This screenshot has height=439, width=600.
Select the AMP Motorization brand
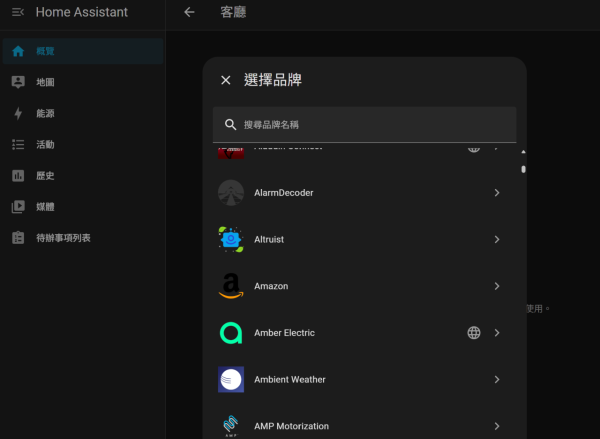point(364,421)
